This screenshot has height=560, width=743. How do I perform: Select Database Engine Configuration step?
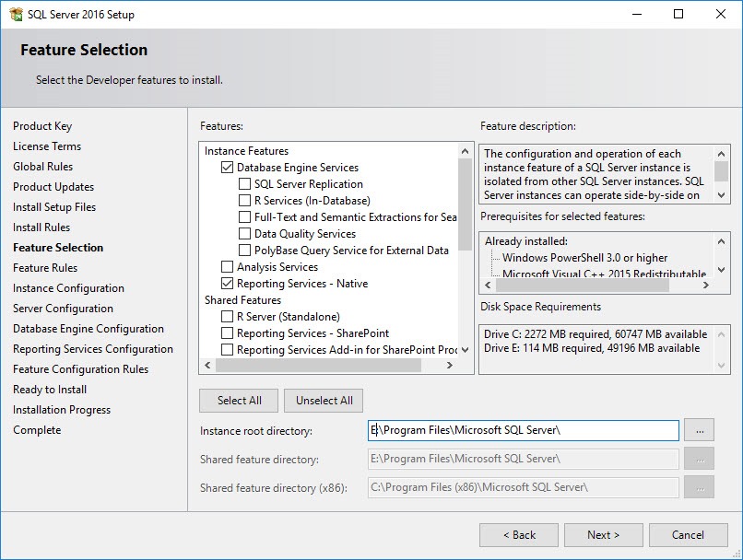point(88,329)
